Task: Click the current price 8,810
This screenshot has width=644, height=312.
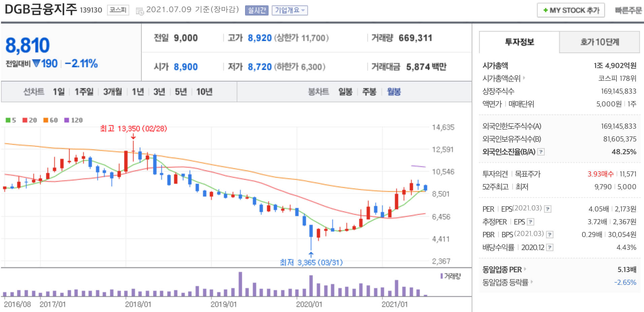Action: coord(28,45)
